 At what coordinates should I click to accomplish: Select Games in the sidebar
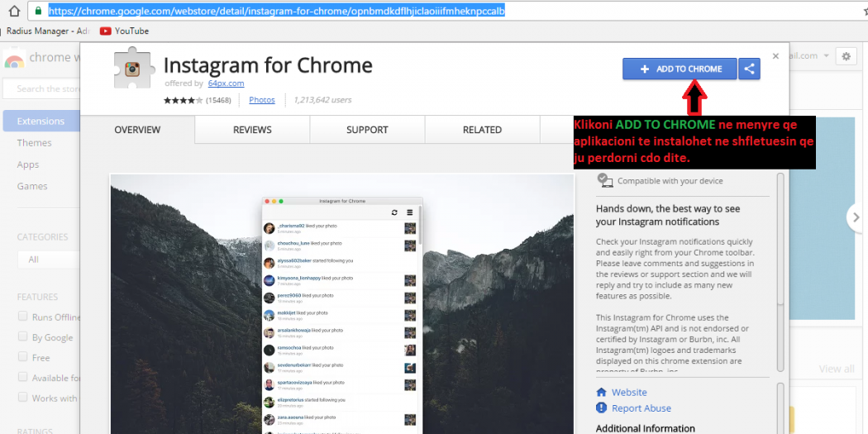pyautogui.click(x=32, y=186)
